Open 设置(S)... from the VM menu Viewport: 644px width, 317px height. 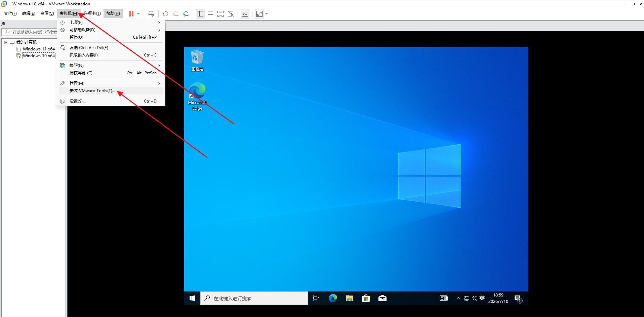(x=111, y=101)
